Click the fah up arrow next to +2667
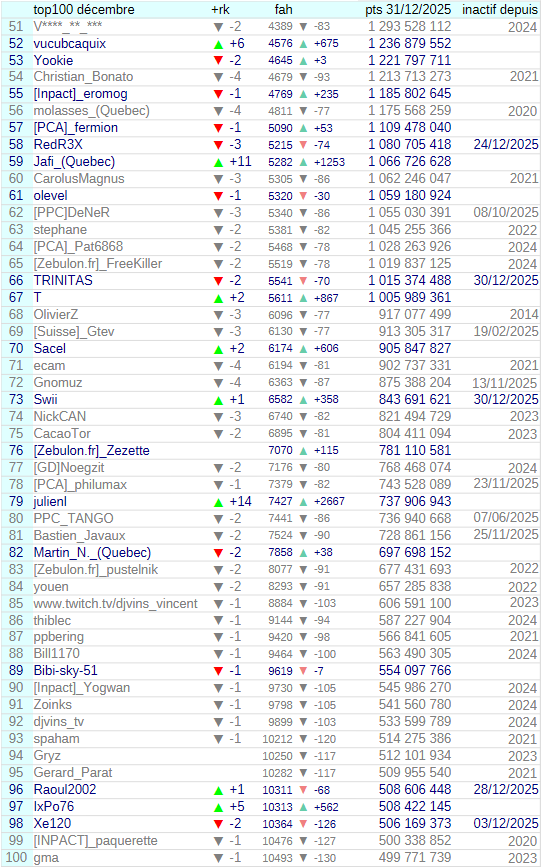 click(303, 502)
